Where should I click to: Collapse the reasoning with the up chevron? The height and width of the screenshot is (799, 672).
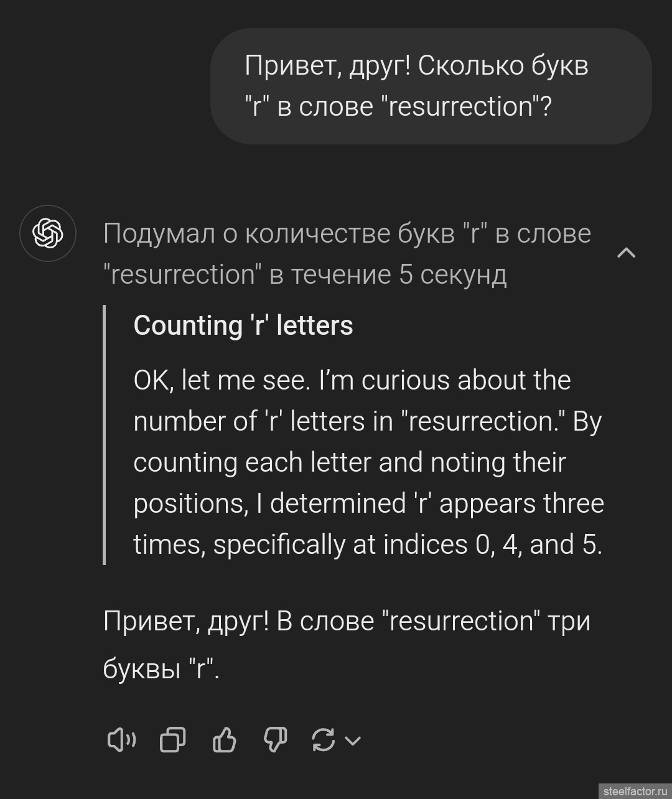(626, 253)
